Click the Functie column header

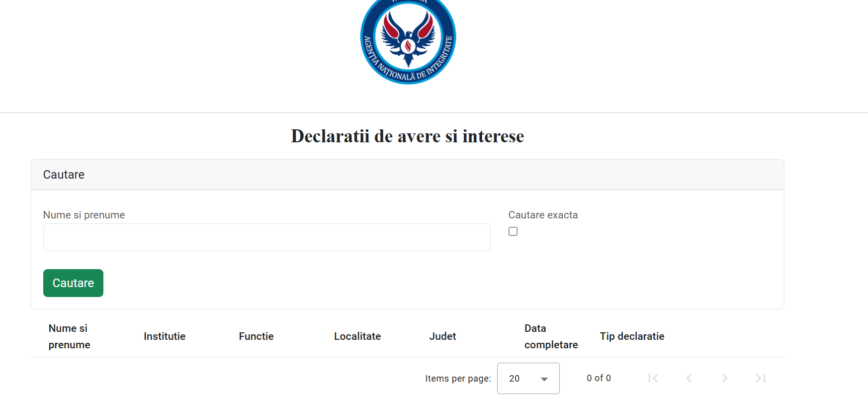(x=256, y=336)
